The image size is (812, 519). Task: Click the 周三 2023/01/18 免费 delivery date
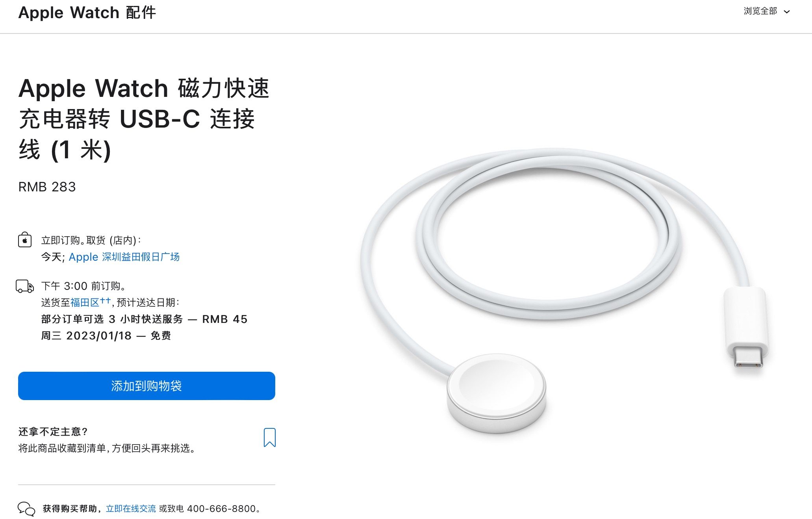[x=106, y=335]
